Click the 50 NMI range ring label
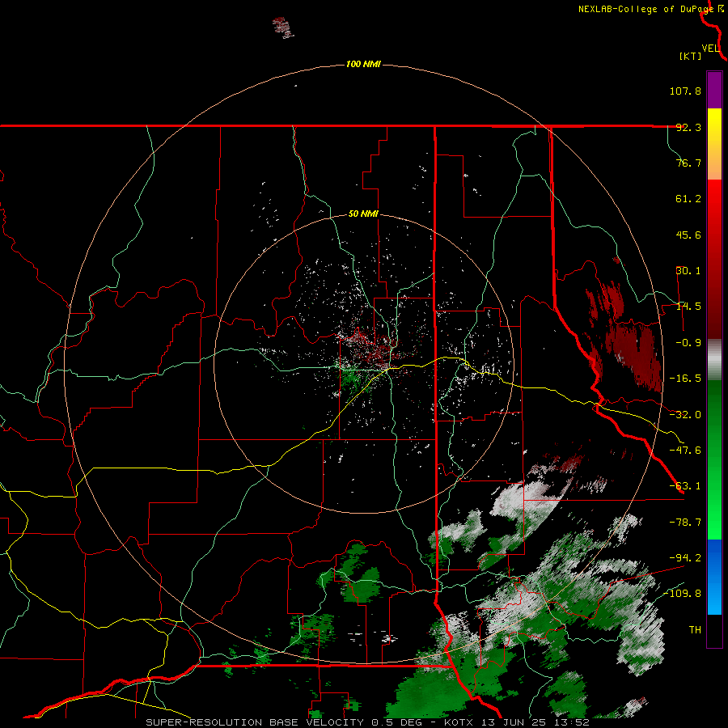 coord(363,214)
